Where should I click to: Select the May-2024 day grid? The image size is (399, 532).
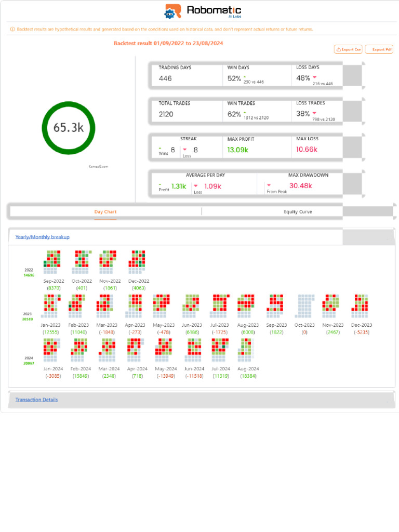pos(164,350)
